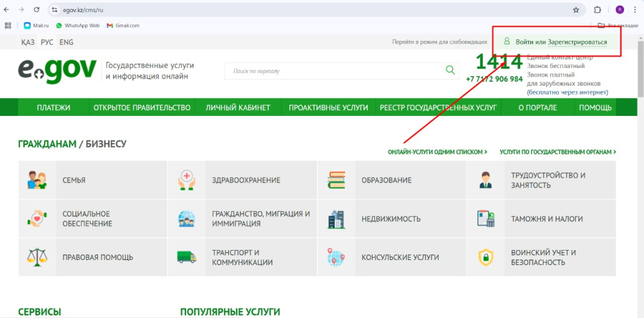Click the calculator customs and taxes icon
Screen dimensions: 644x318
(486, 219)
